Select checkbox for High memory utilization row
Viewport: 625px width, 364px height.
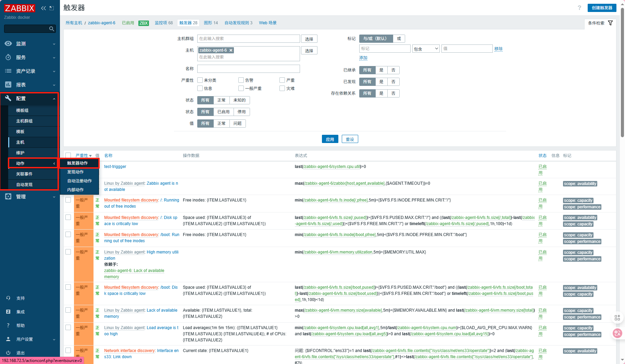[x=68, y=252]
